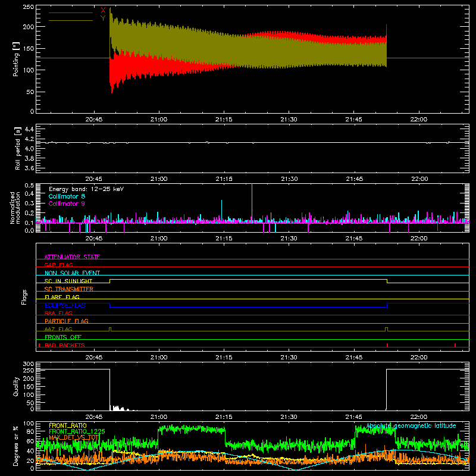Click the PARTICLE_FLAG label

tap(67, 321)
